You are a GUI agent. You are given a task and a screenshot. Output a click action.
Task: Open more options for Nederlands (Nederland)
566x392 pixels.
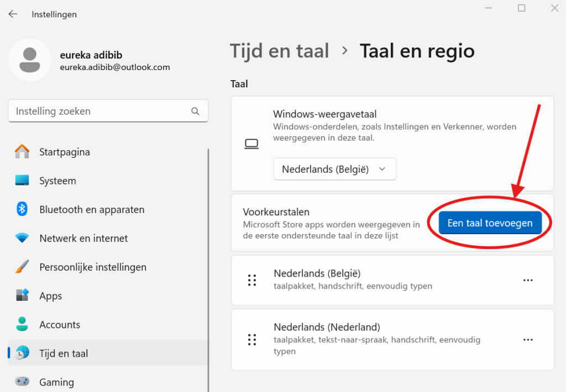tap(528, 340)
